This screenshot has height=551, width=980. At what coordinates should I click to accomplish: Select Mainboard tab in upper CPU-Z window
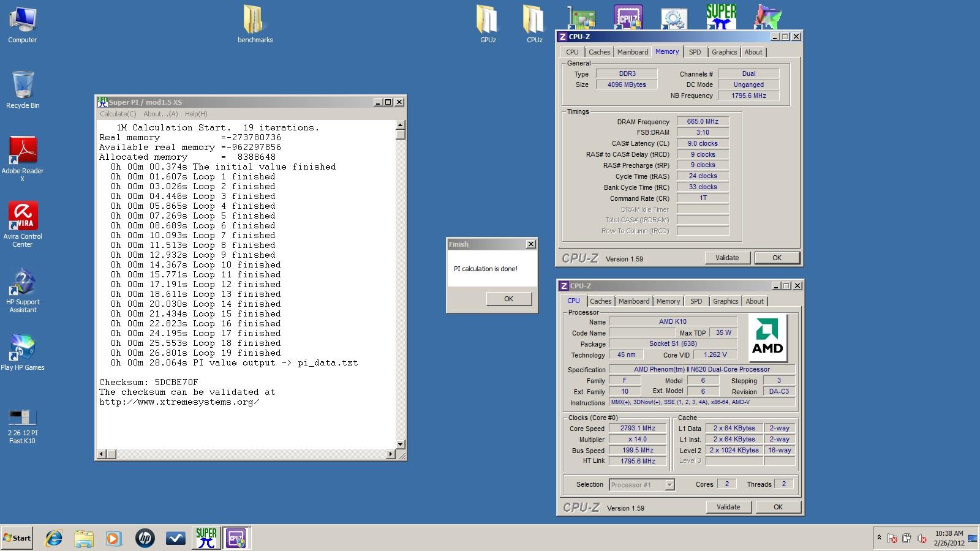(x=632, y=53)
